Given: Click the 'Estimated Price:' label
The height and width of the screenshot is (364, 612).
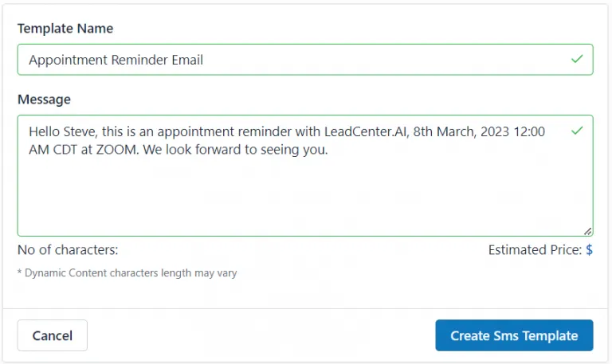Looking at the screenshot, I should click(x=535, y=249).
